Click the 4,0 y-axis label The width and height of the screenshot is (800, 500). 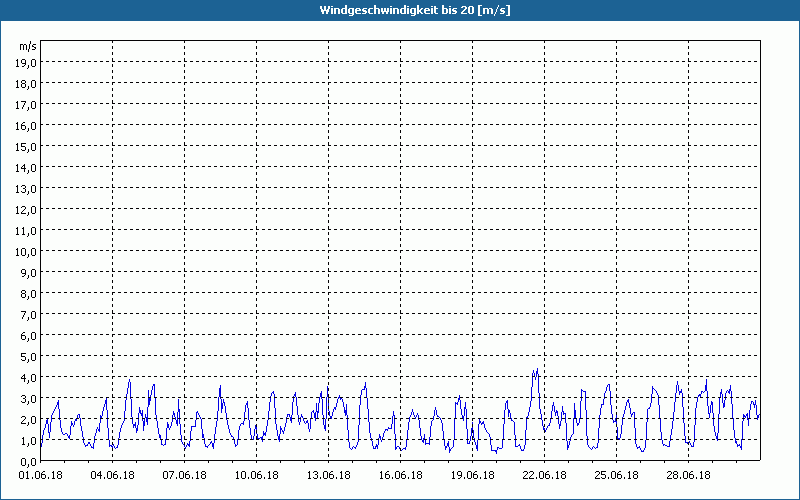pyautogui.click(x=30, y=378)
